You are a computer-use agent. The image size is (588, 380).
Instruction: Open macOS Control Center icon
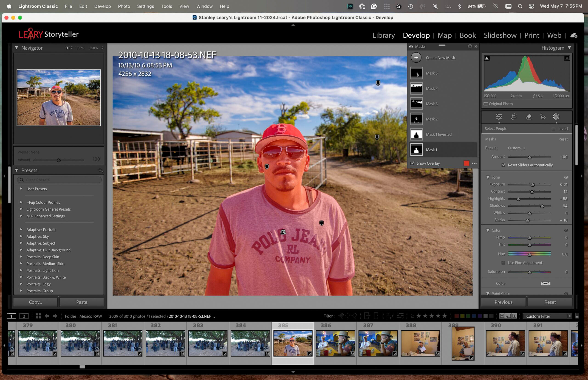531,6
